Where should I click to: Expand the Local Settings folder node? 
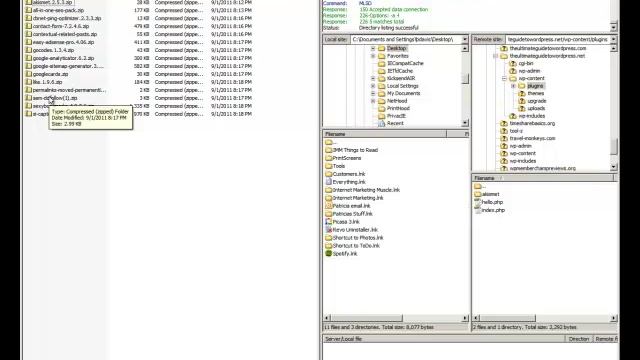coord(373,86)
